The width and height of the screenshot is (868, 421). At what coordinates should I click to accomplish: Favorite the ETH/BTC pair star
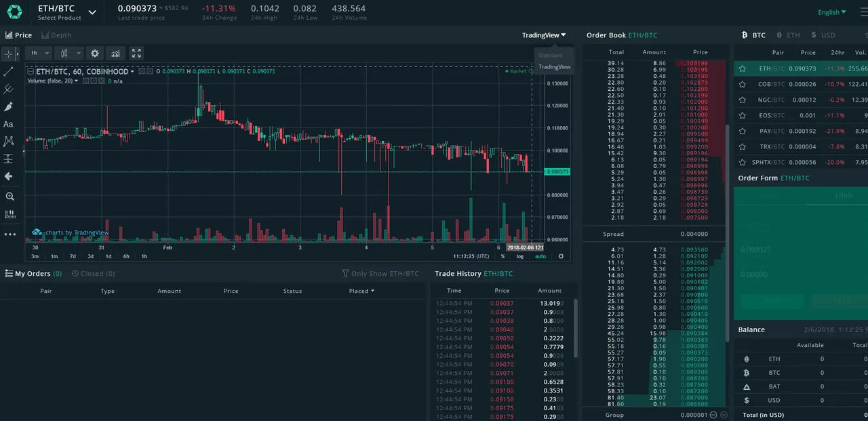[743, 68]
